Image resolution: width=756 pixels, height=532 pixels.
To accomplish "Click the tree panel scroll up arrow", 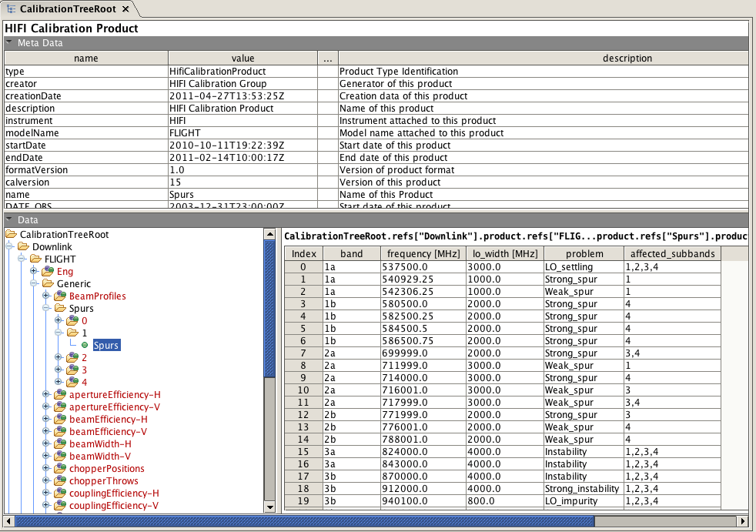I will 270,234.
